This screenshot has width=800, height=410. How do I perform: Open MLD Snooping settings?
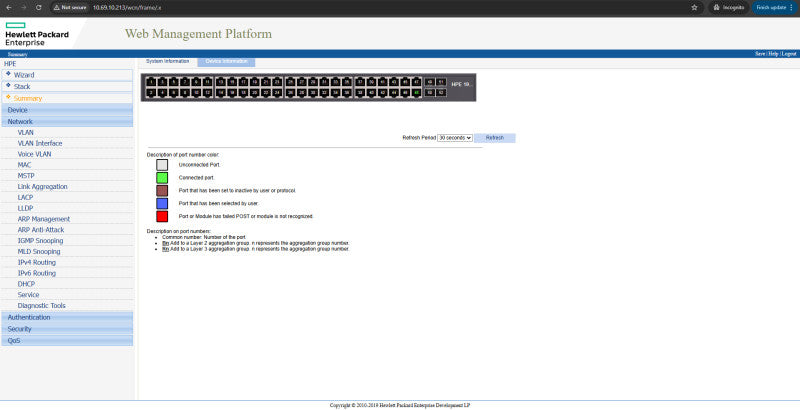click(39, 251)
